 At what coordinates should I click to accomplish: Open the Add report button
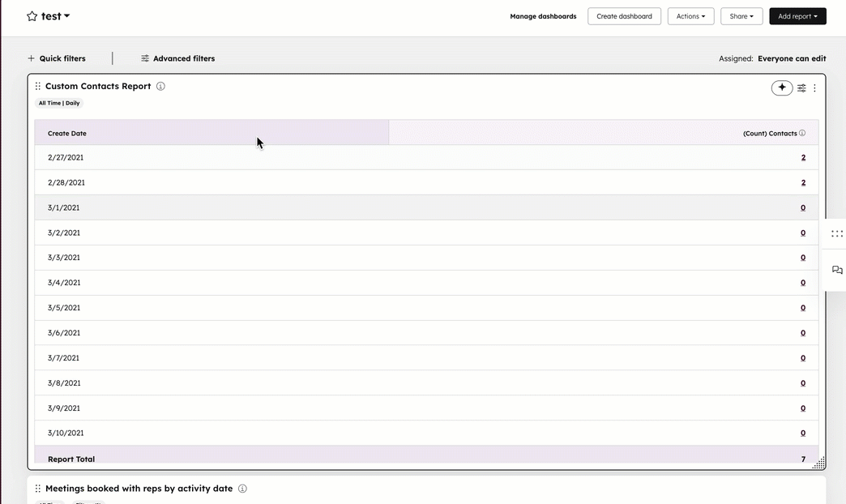pyautogui.click(x=797, y=15)
